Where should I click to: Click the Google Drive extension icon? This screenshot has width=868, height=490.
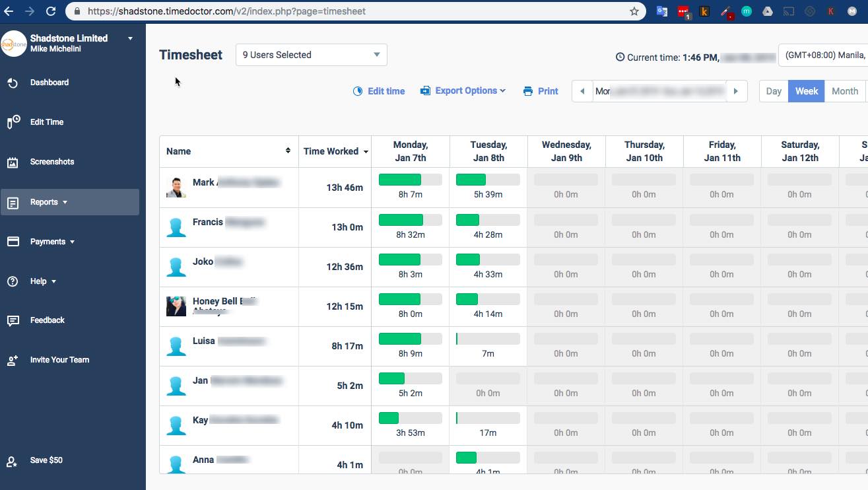click(x=768, y=11)
